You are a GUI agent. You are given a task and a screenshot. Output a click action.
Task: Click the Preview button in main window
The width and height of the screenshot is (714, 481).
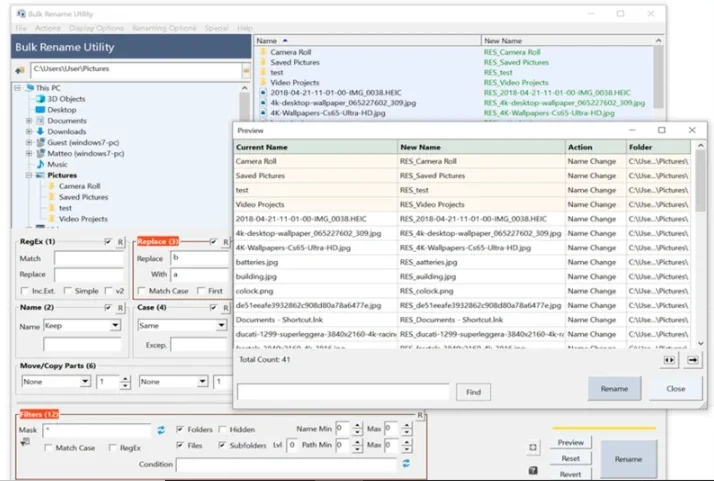click(x=570, y=442)
